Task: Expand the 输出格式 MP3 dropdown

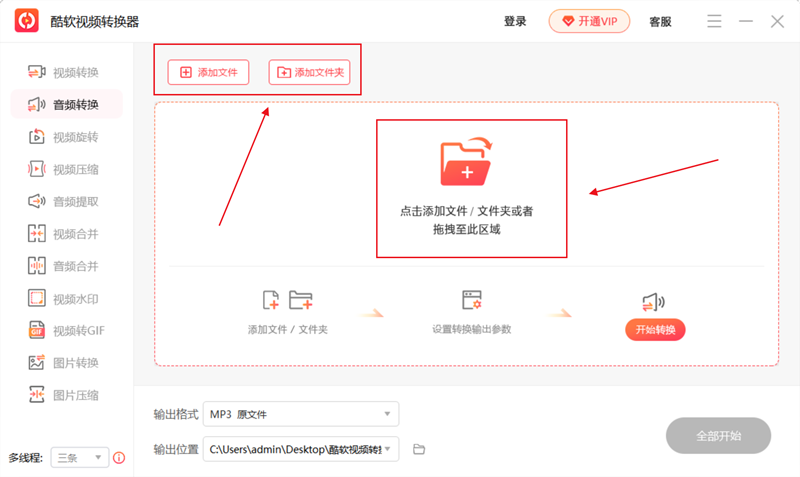Action: (x=301, y=414)
